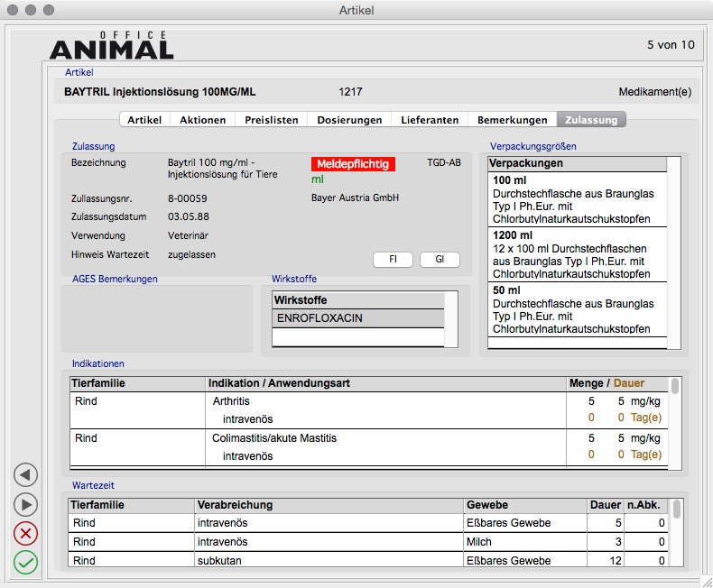Viewport: 713px width, 588px height.
Task: Click the GI button
Action: (x=440, y=260)
